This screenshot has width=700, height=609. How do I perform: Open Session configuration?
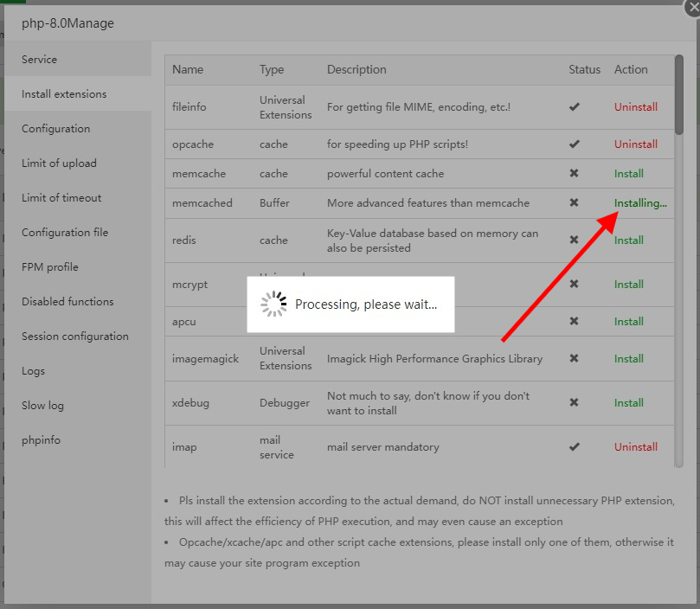75,337
